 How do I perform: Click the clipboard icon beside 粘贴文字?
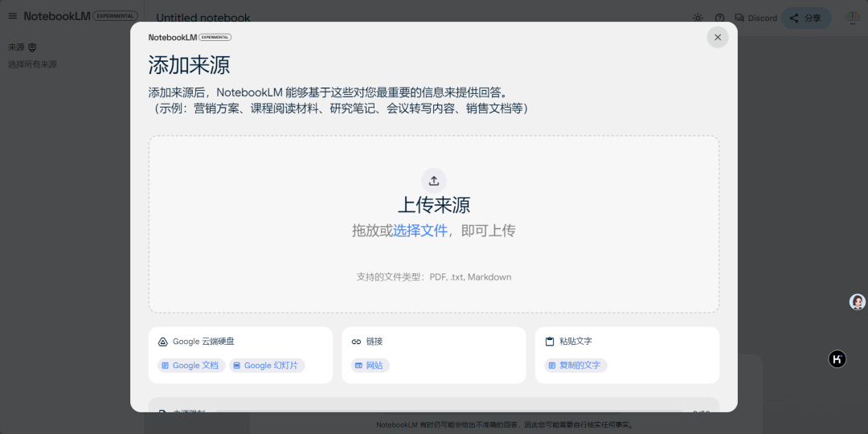click(x=550, y=342)
